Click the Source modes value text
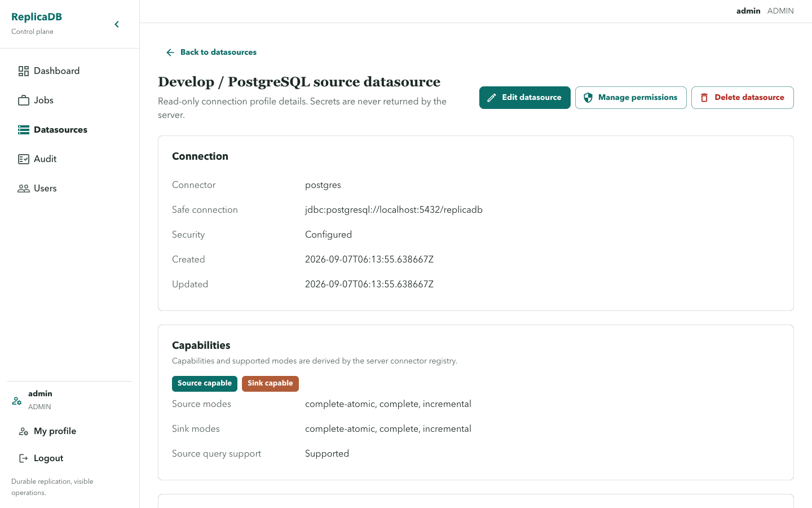This screenshot has height=508, width=812. (388, 404)
